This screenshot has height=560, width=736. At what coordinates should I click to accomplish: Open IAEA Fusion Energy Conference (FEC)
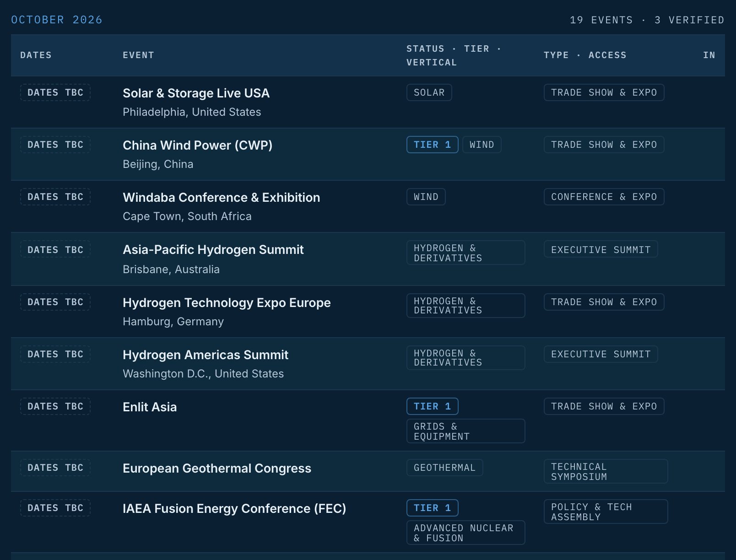pyautogui.click(x=234, y=509)
